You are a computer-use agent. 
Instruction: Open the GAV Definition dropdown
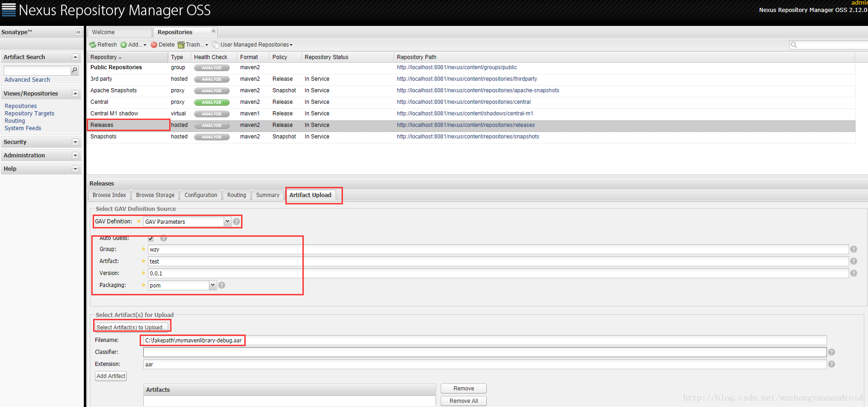point(227,221)
